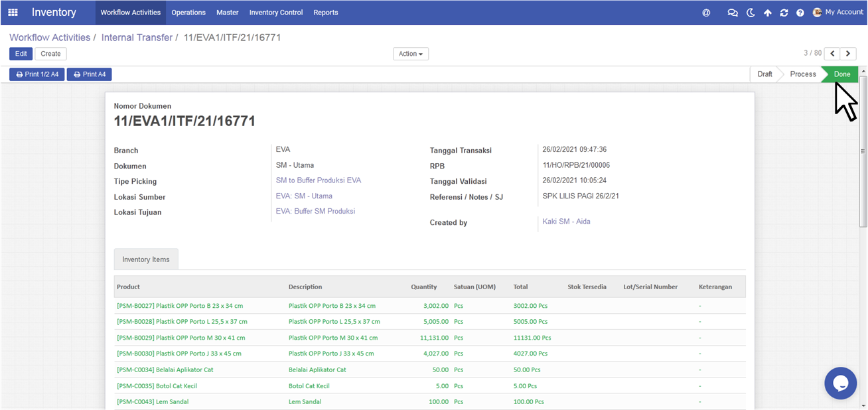Click the Edit button

[x=21, y=54]
